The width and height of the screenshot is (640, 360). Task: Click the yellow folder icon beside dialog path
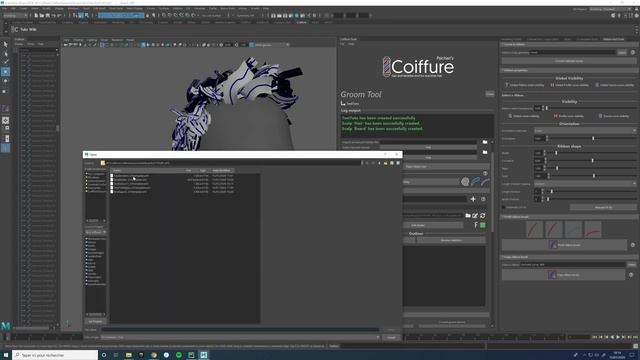(x=103, y=163)
